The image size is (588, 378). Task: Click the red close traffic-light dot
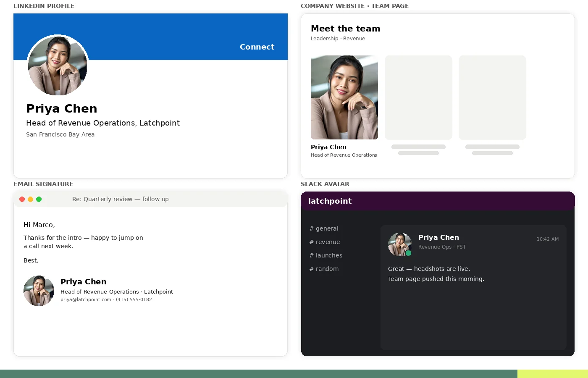click(x=22, y=199)
